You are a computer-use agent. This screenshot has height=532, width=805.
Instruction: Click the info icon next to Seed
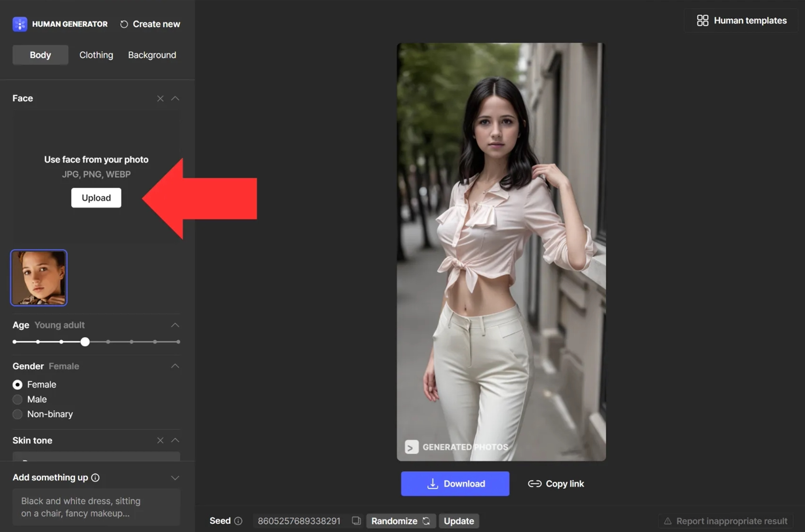click(238, 521)
